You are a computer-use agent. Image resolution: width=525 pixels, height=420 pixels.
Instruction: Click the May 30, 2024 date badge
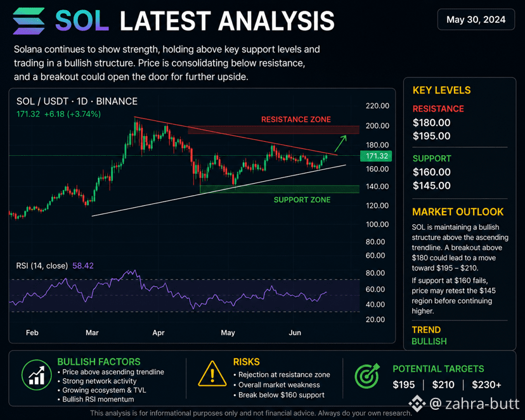pos(476,20)
